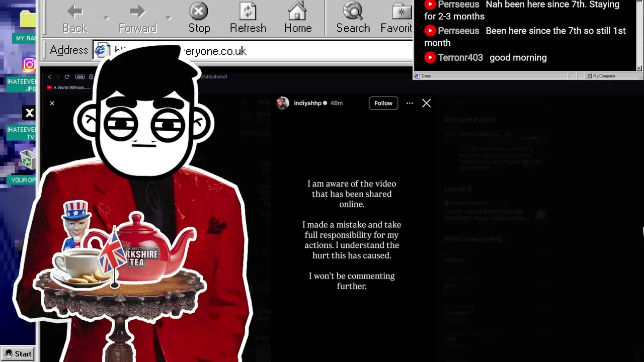Click the chat scrollbar down arrow
644x362 pixels.
639,68
